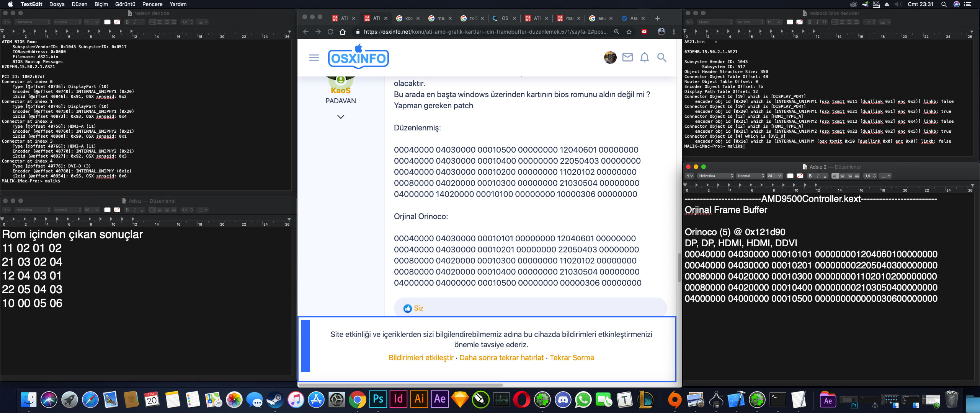The width and height of the screenshot is (980, 413).
Task: Click Bildirimleri etkileştir link
Action: pyautogui.click(x=421, y=358)
